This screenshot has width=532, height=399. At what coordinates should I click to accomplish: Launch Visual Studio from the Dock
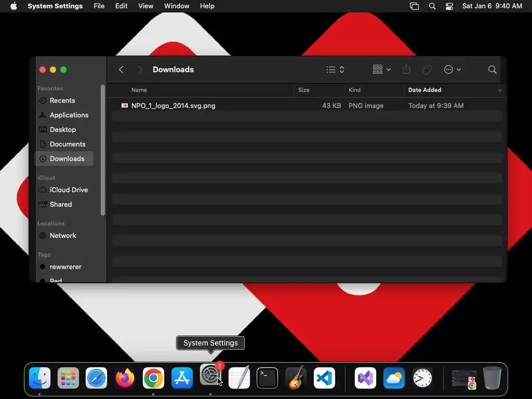point(365,378)
